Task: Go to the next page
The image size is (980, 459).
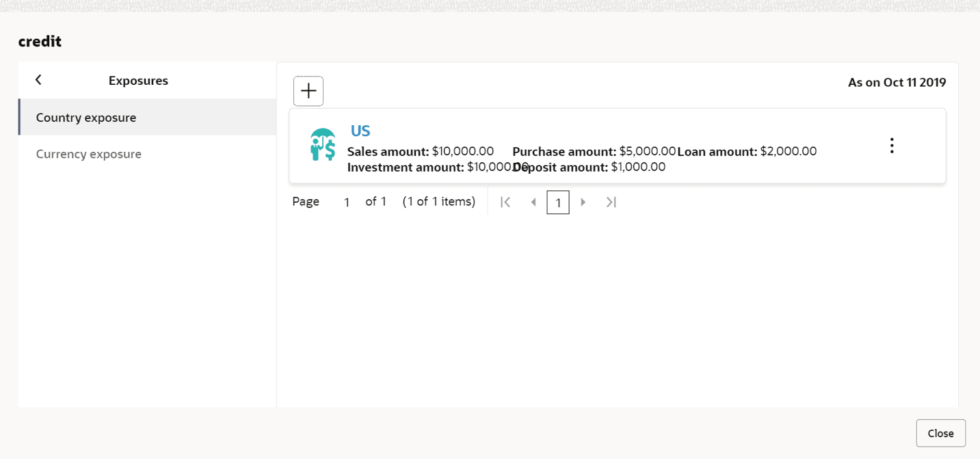Action: (x=583, y=202)
